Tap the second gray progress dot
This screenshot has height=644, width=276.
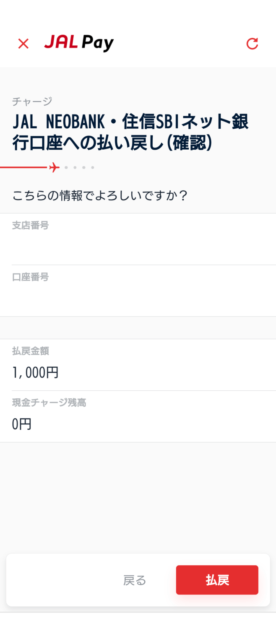75,167
